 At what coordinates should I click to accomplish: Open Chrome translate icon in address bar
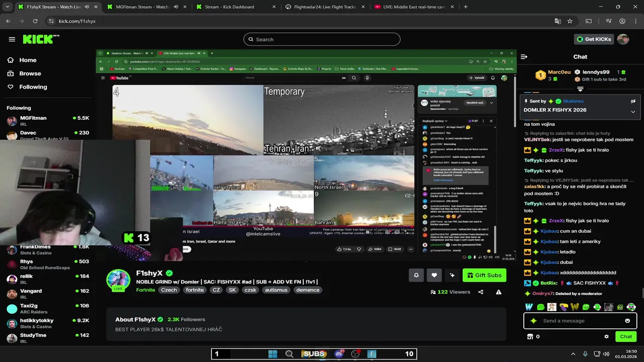click(x=557, y=21)
